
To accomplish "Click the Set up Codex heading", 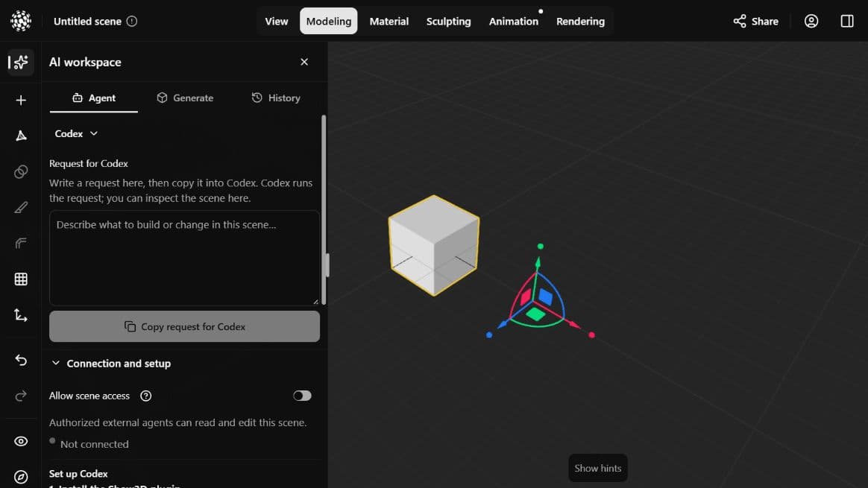I will click(x=78, y=474).
